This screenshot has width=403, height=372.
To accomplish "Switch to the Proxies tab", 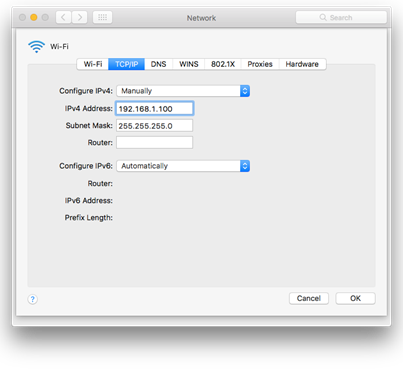I will coord(260,64).
